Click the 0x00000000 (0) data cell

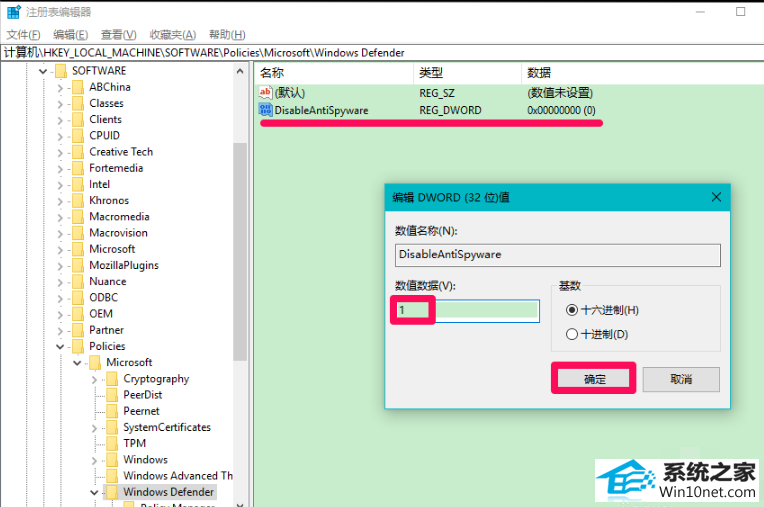561,111
